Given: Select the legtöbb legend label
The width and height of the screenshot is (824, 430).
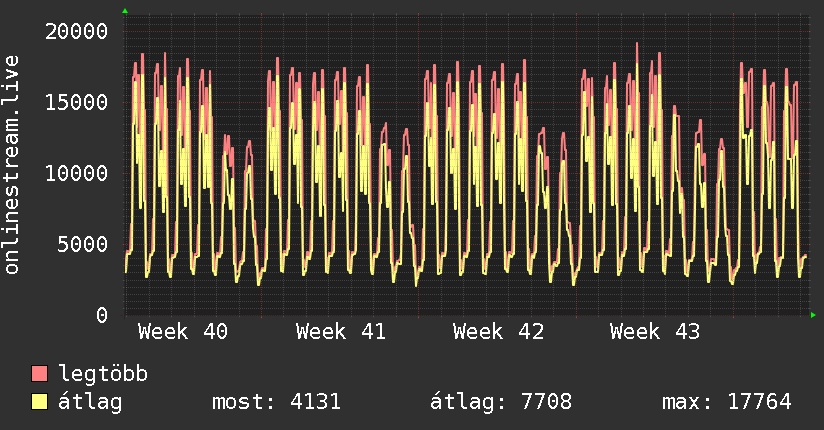Looking at the screenshot, I should click(x=103, y=374).
